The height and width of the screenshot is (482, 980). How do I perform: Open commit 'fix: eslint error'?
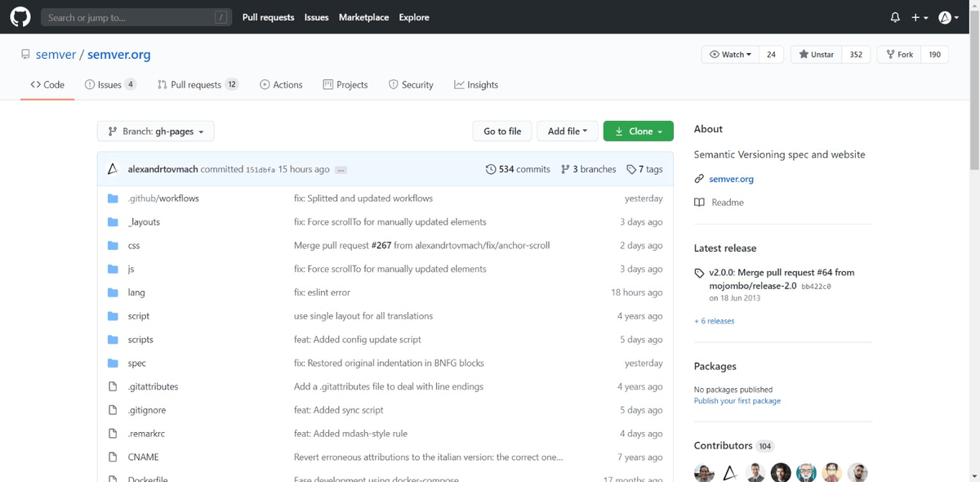pos(322,292)
